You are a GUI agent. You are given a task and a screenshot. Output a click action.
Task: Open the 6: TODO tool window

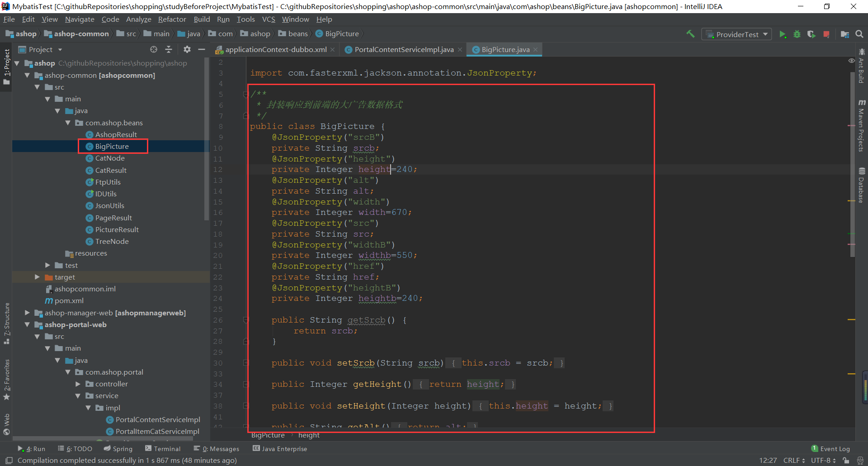(75, 448)
